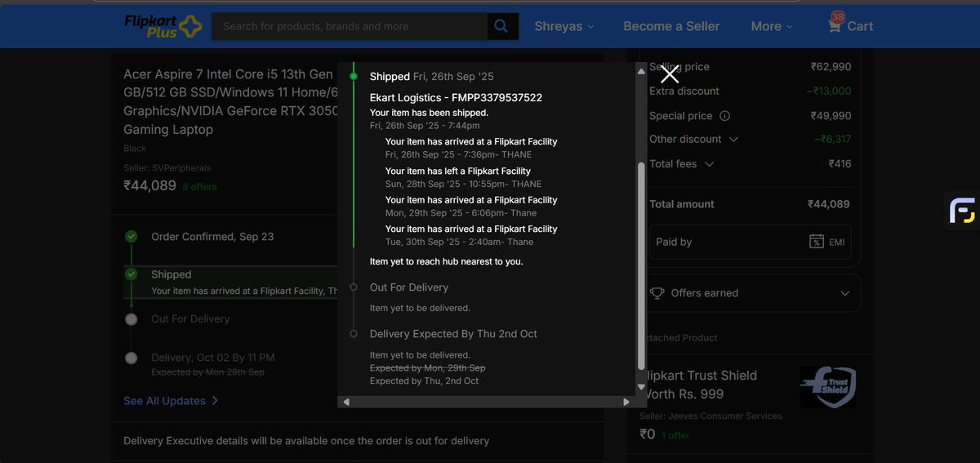This screenshot has width=980, height=463.
Task: Click the Shipped status row on order page
Action: coord(230,282)
